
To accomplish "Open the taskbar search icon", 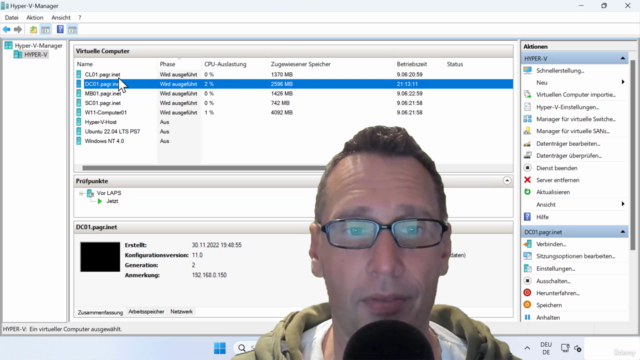I will (x=242, y=348).
